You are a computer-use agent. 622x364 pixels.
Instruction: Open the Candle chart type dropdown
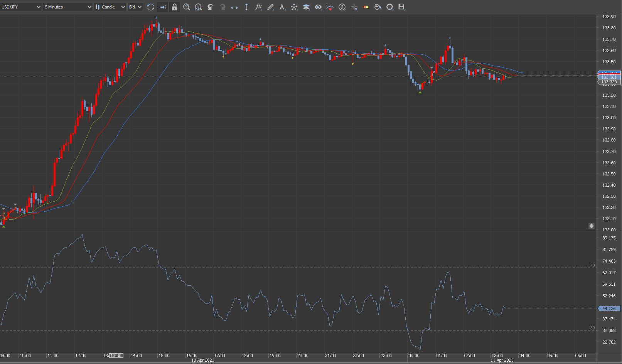[x=110, y=7]
